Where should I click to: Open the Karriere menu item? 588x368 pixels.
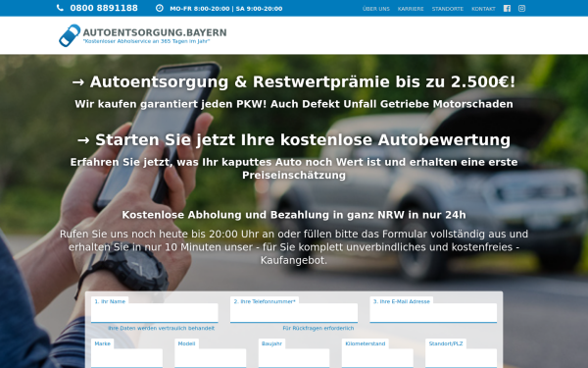pyautogui.click(x=411, y=9)
